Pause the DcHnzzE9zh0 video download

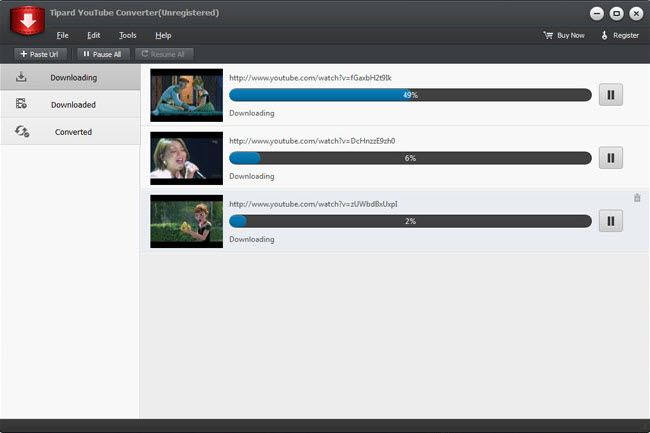(611, 158)
